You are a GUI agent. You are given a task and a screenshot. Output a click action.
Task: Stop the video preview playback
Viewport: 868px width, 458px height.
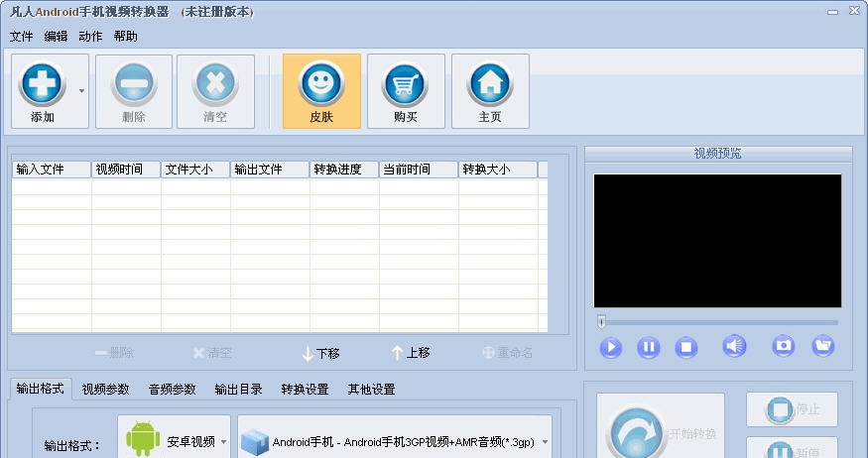tap(685, 347)
